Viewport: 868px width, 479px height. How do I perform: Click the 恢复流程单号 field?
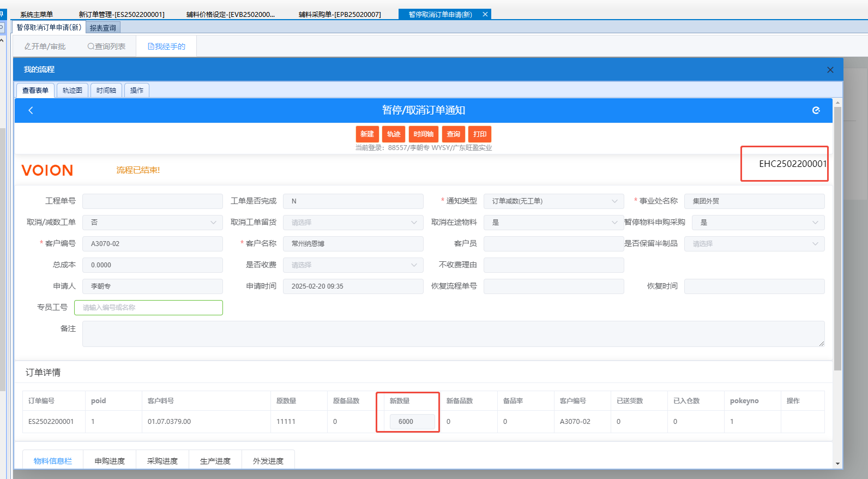(554, 286)
